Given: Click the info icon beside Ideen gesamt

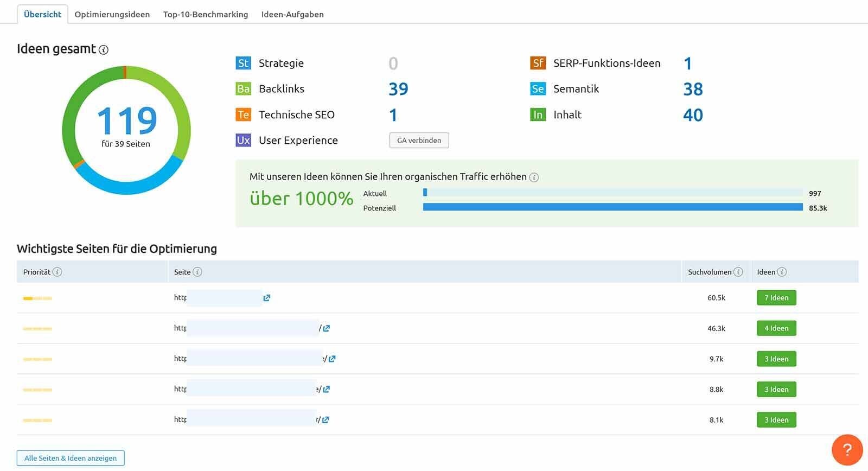Looking at the screenshot, I should click(x=104, y=50).
